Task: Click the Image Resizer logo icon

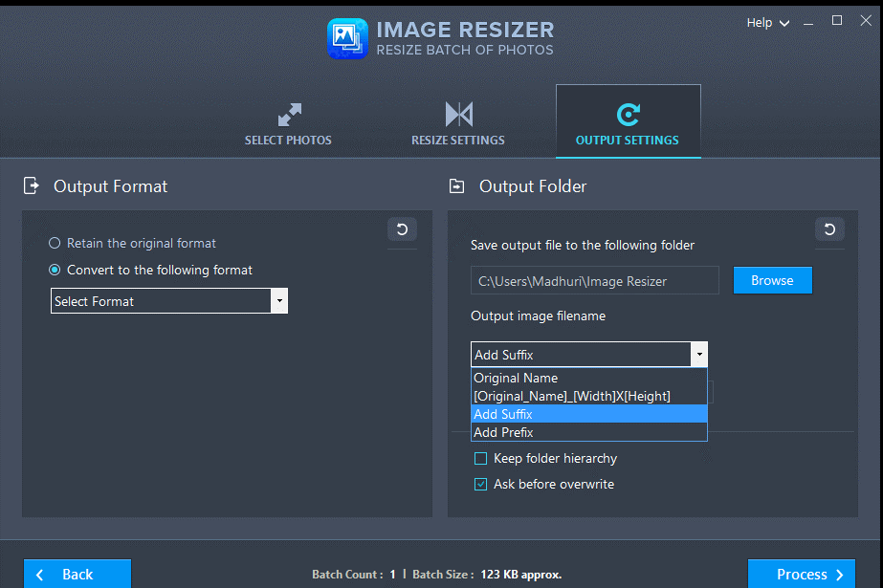Action: tap(347, 38)
